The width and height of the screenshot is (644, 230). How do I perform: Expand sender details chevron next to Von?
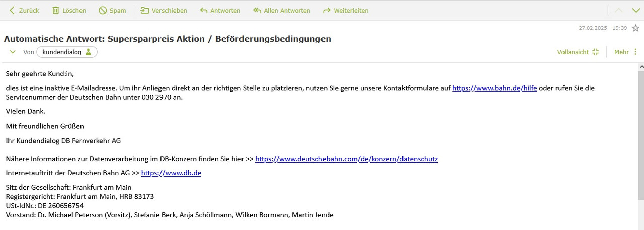(13, 52)
